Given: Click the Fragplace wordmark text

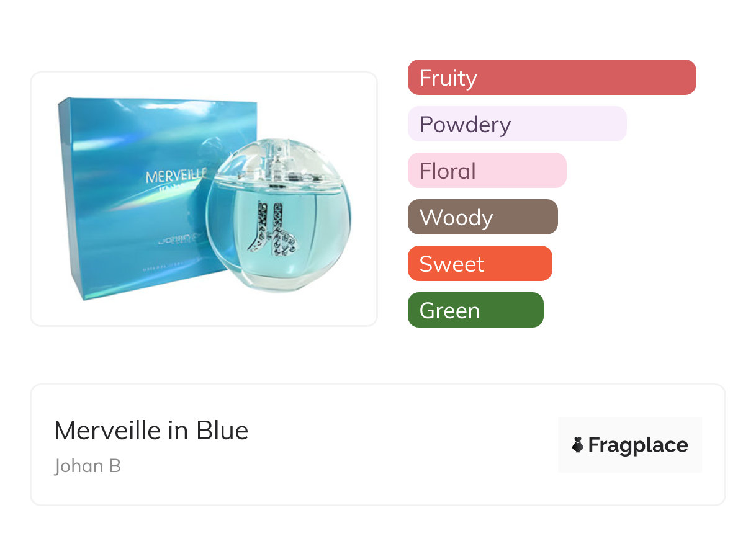Looking at the screenshot, I should [638, 445].
